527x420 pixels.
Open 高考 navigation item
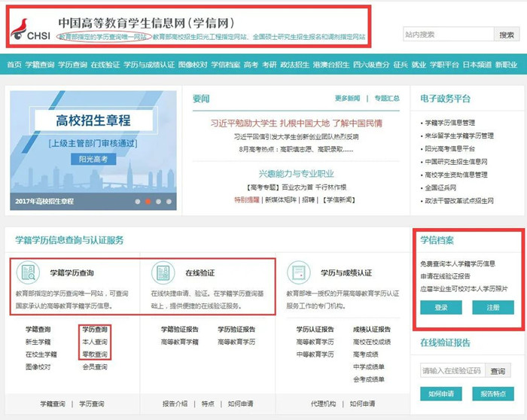[x=251, y=65]
